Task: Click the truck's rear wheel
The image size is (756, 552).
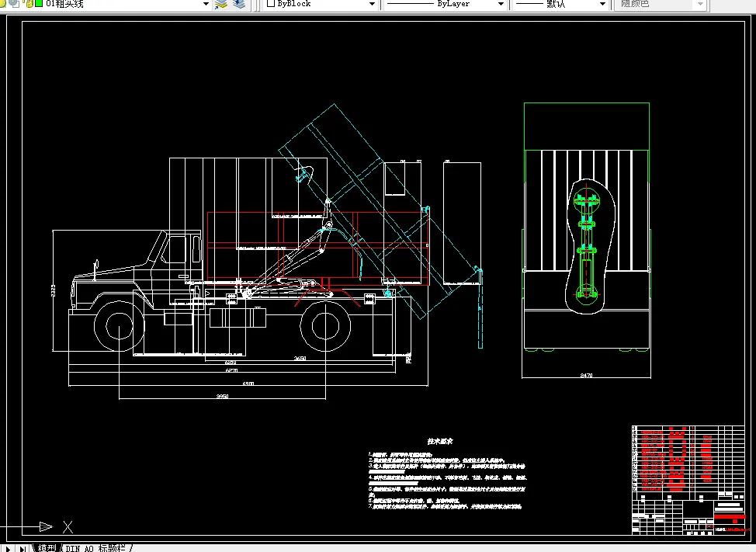Action: pos(325,326)
